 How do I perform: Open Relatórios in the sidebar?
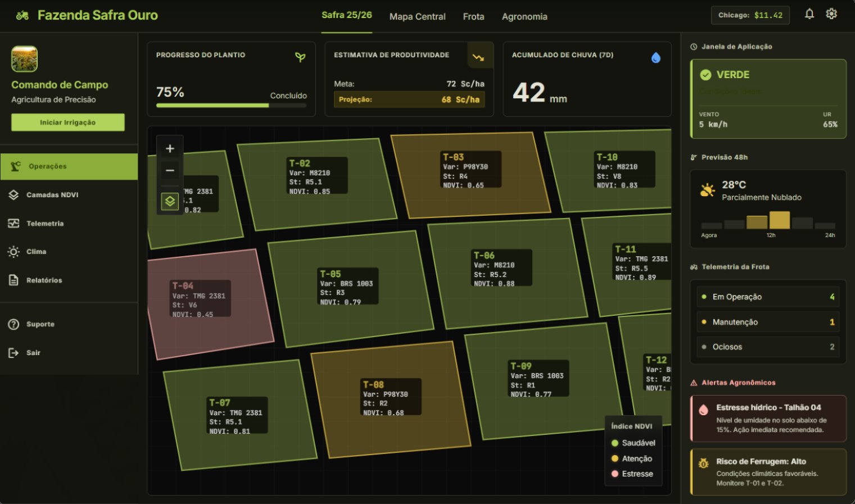[69, 280]
